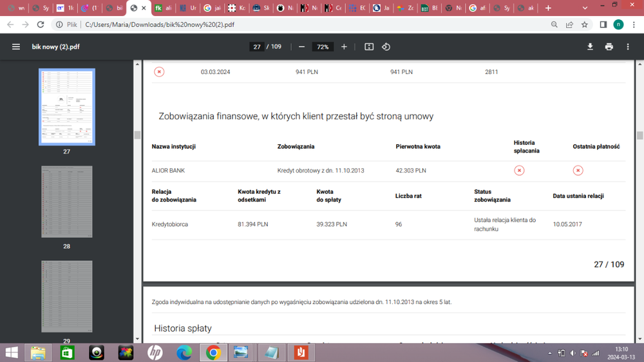
Task: Click the date '10.05.2017'
Action: [567, 224]
